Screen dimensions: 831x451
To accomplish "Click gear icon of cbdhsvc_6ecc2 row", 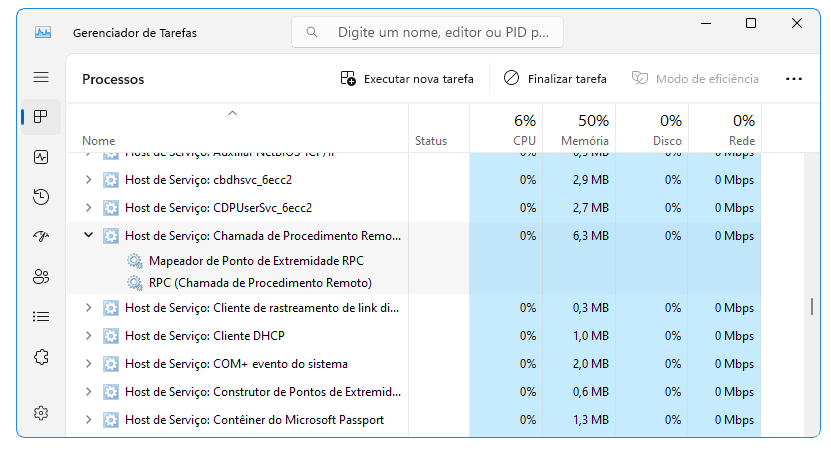I will click(x=111, y=180).
